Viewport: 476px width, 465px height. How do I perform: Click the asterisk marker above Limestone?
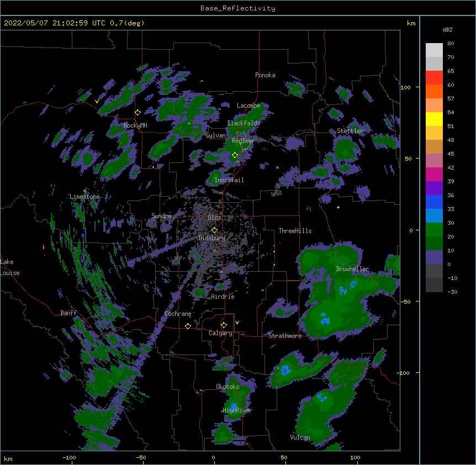[84, 191]
